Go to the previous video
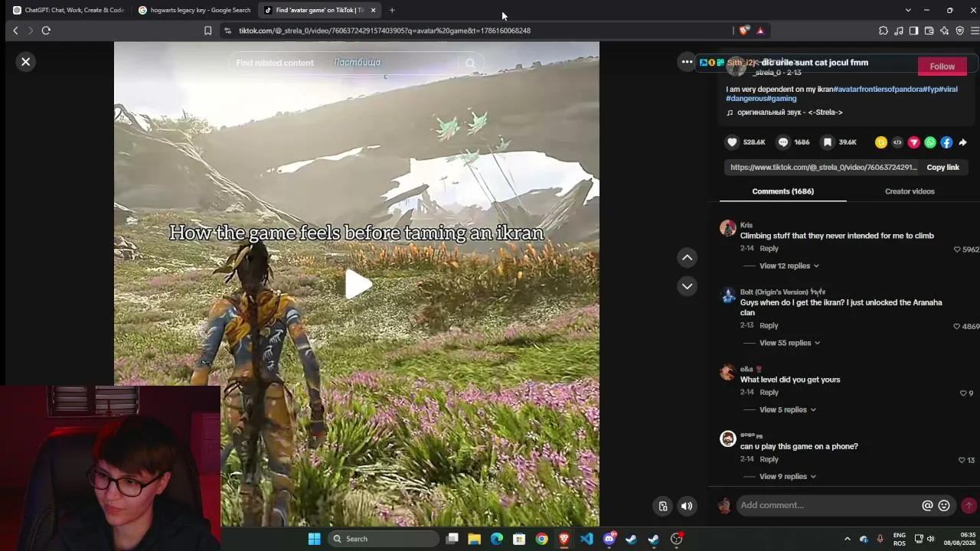Screen dimensions: 980x551 point(687,258)
